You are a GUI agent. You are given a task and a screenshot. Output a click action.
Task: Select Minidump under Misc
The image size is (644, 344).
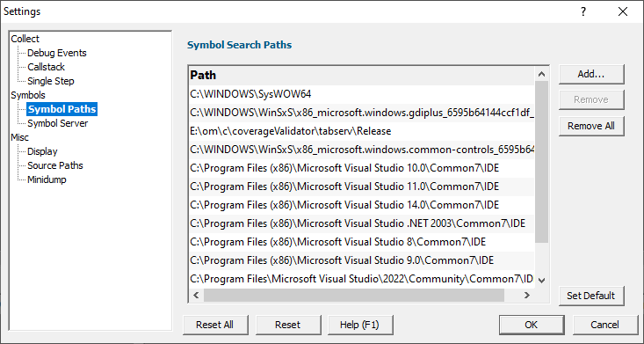point(47,179)
